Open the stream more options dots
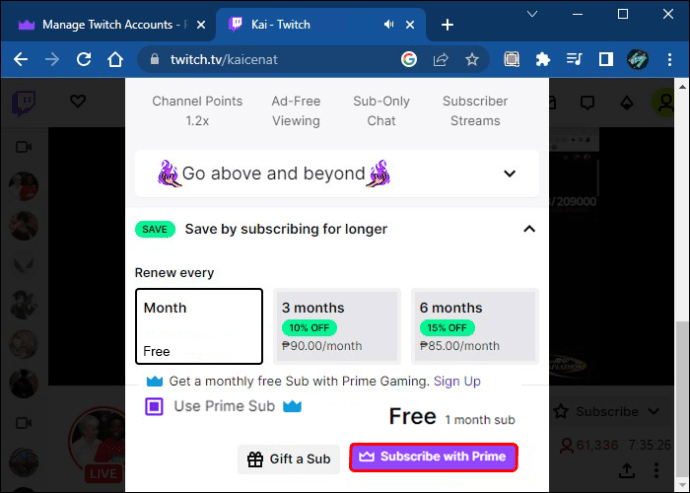 click(656, 470)
